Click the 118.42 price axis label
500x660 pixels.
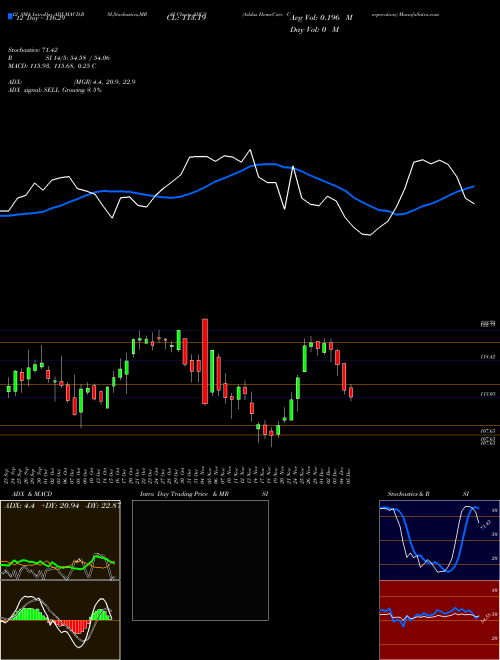click(x=488, y=357)
